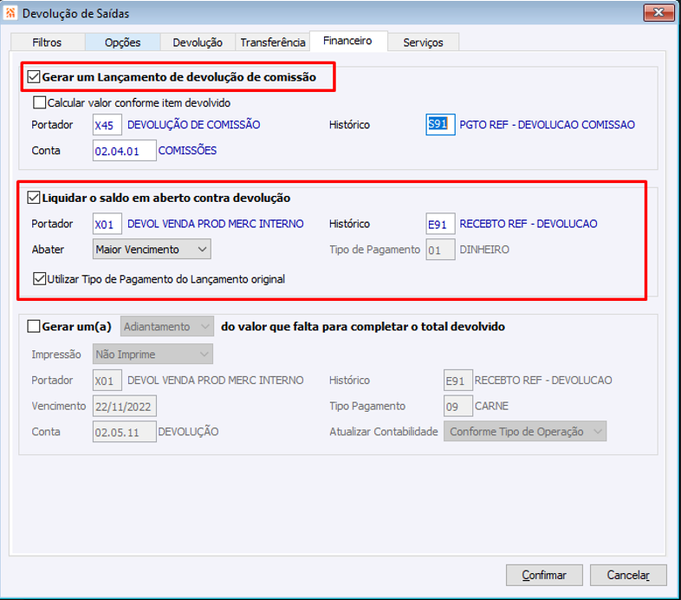Click the blue DEVOL VENDA PROD MERC INTERNO text
Screen dimensions: 681x600
pos(215,224)
